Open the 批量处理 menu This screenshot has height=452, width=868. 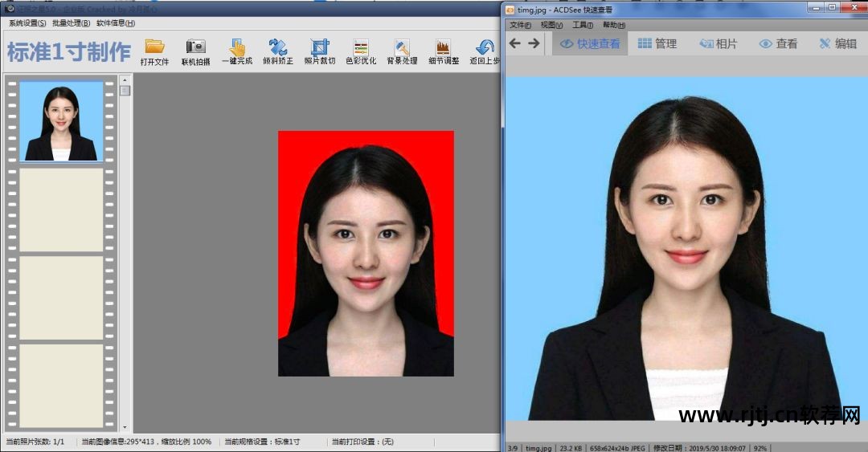pos(72,23)
